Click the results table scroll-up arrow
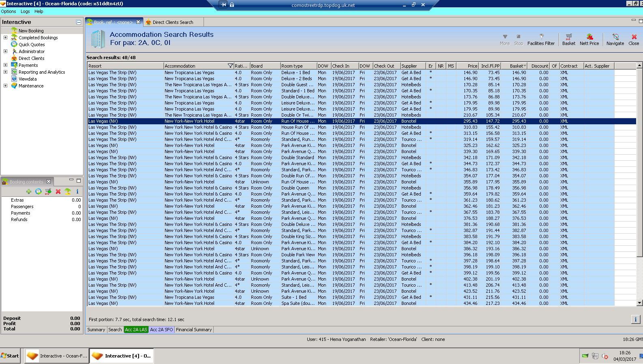Screen dimensions: 643x364 (x=639, y=66)
